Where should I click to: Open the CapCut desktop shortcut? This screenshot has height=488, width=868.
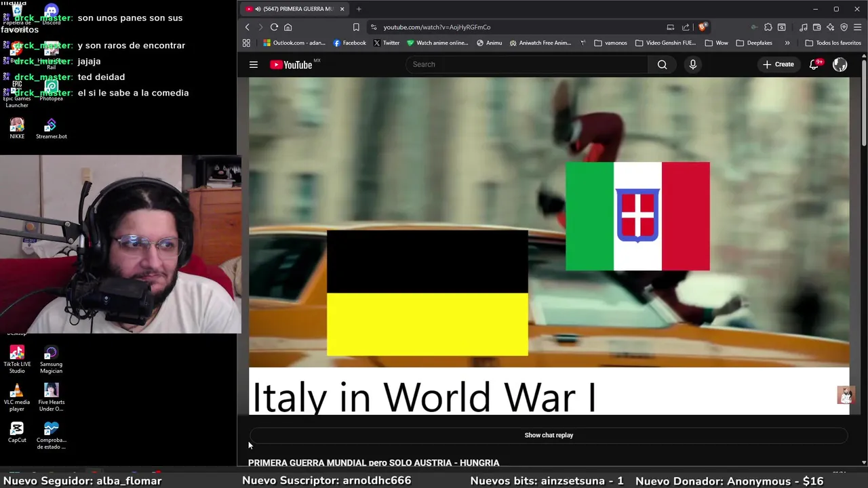point(17,432)
